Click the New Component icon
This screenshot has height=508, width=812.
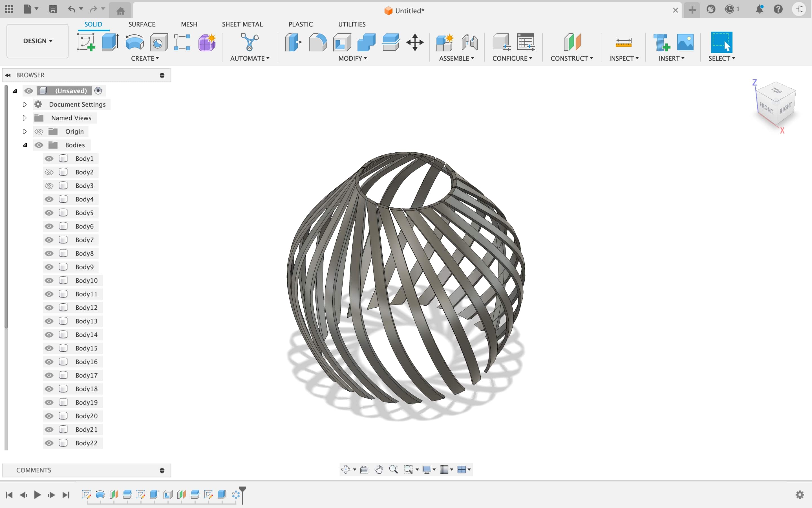tap(445, 42)
